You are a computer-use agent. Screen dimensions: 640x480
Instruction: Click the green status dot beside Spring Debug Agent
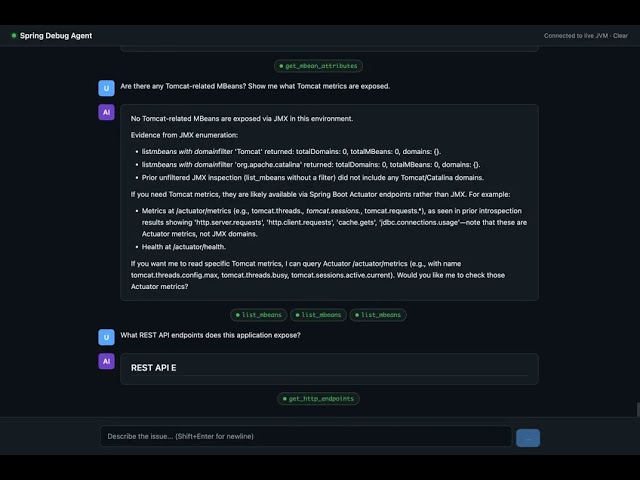click(x=14, y=36)
